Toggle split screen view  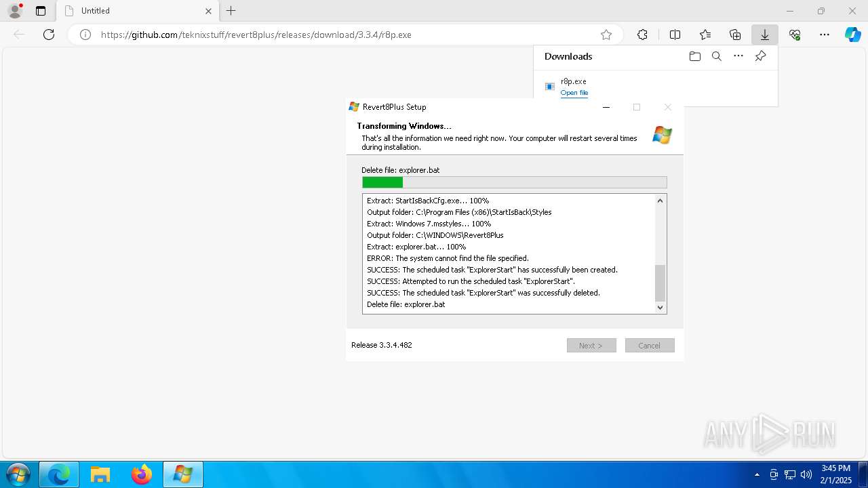pyautogui.click(x=675, y=35)
